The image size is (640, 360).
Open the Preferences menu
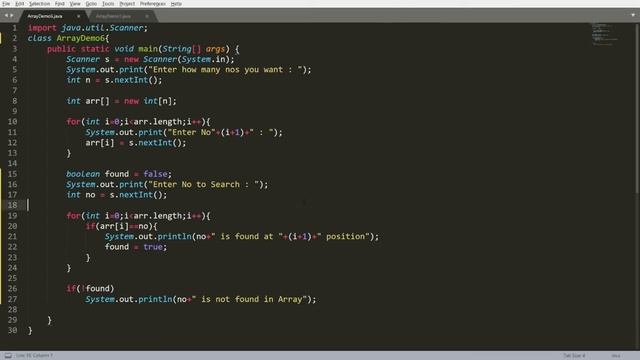click(153, 4)
